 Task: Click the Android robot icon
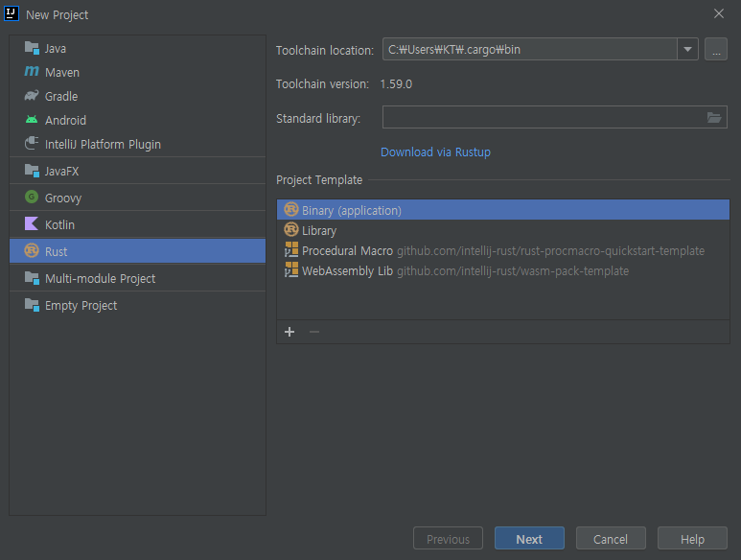pyautogui.click(x=32, y=119)
